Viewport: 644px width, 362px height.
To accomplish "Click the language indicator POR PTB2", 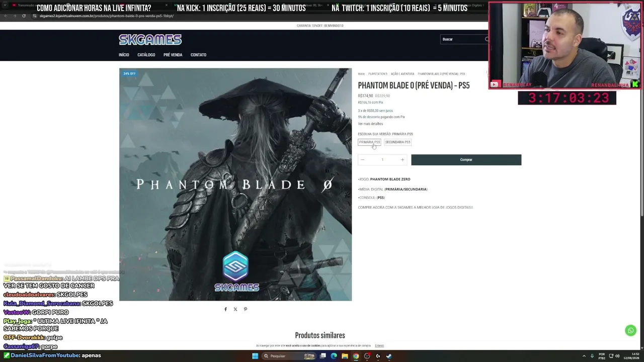I will pyautogui.click(x=602, y=356).
